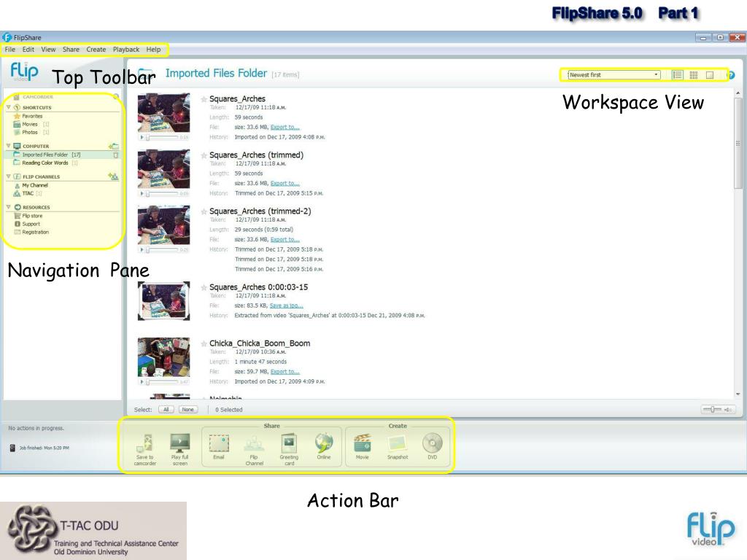Start Play full screen from action bar
The height and width of the screenshot is (560, 747).
pos(180,443)
